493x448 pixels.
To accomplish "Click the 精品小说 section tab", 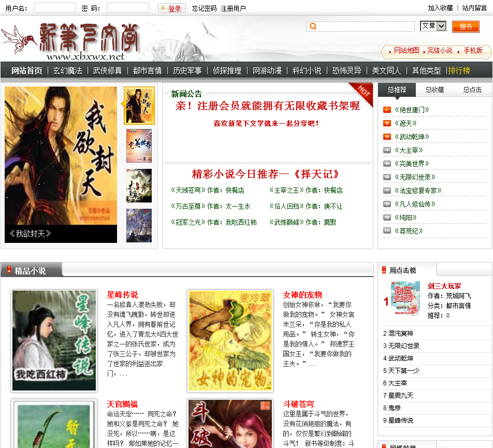I will click(31, 270).
